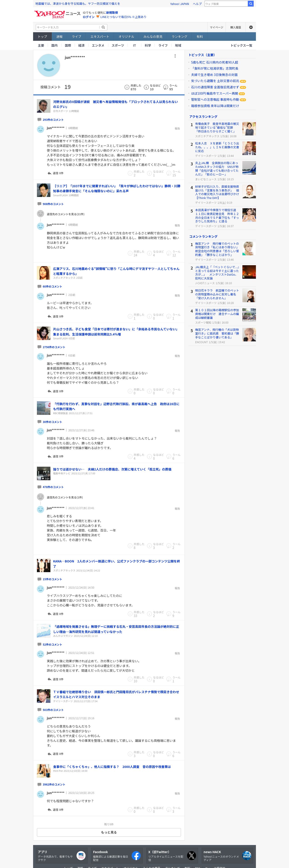Screen dimensions: 289x868
Task: Click うーん icon on 何でも程度問題 comment
Action: [169, 810]
